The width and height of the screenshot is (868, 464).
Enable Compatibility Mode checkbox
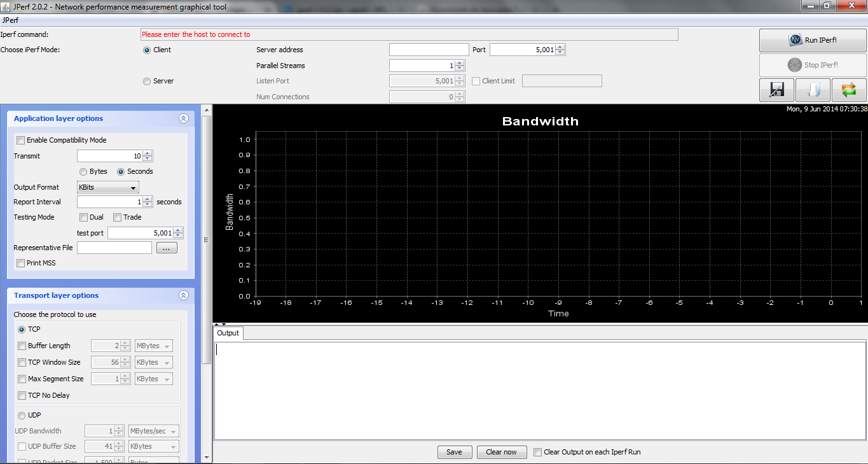[x=21, y=140]
